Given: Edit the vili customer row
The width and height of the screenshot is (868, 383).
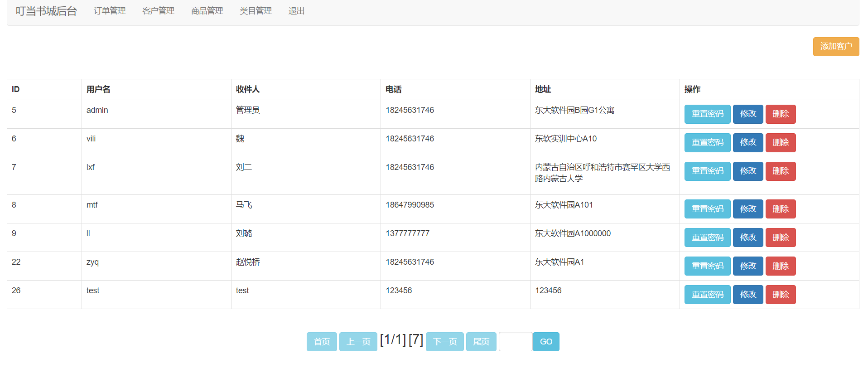Looking at the screenshot, I should (747, 143).
